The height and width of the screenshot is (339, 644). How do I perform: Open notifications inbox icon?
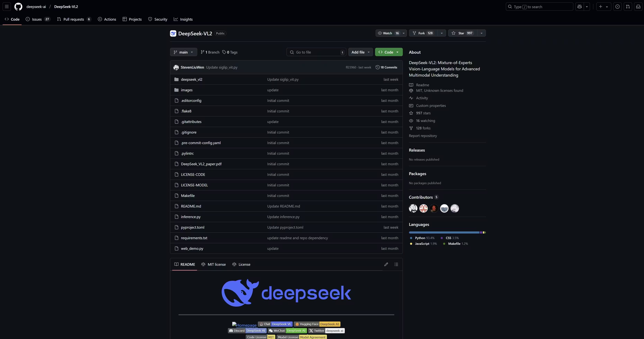click(x=638, y=7)
